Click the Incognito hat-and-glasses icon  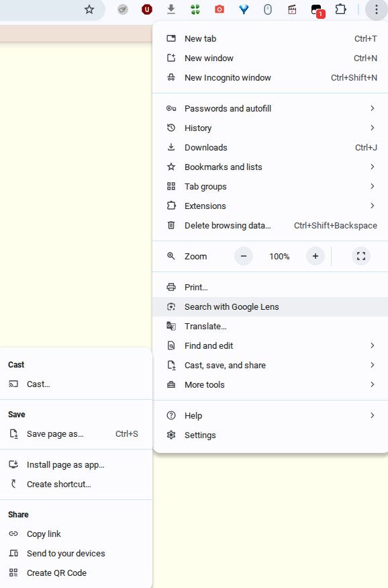tap(171, 77)
